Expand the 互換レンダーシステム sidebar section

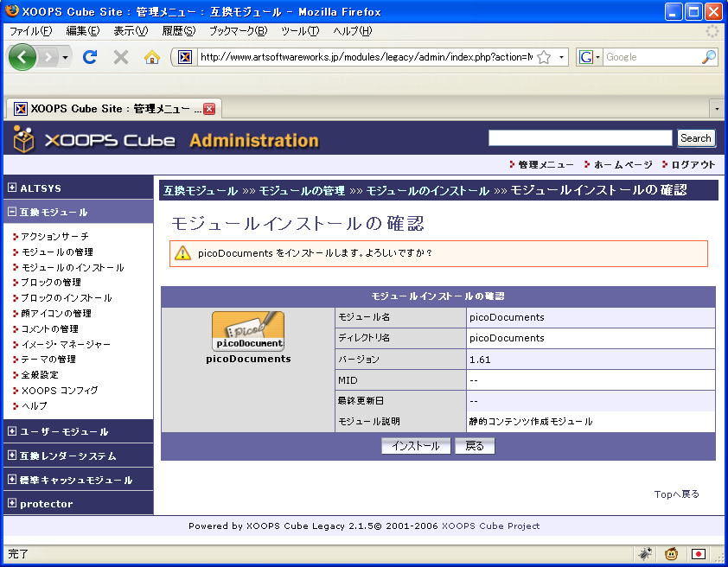(12, 456)
